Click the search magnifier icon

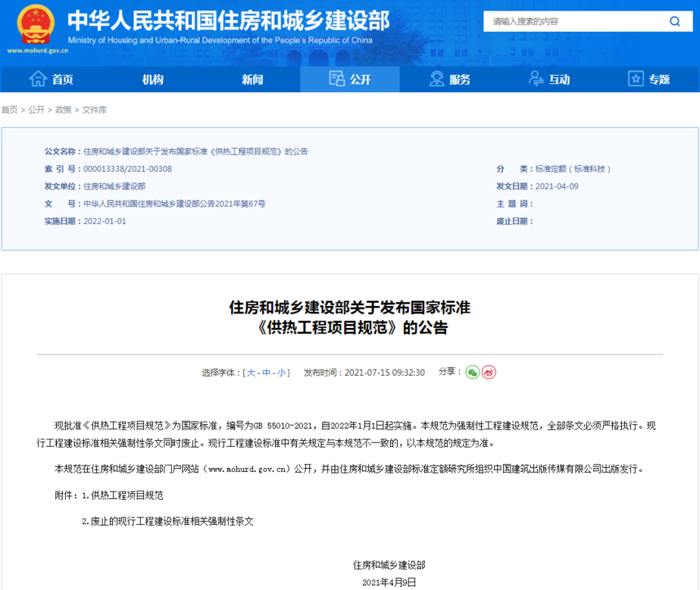(x=675, y=21)
